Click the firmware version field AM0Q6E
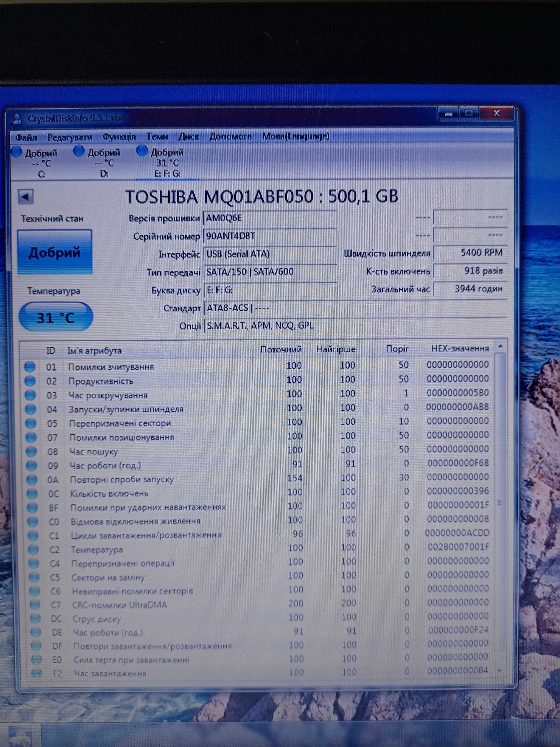560x747 pixels. click(x=270, y=218)
